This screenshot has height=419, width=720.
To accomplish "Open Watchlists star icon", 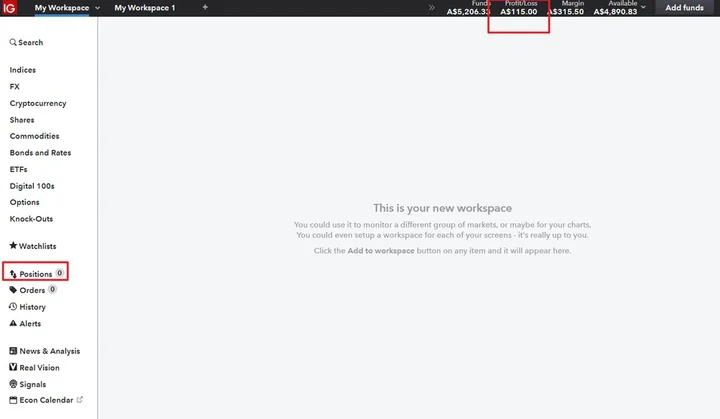I will [x=13, y=246].
